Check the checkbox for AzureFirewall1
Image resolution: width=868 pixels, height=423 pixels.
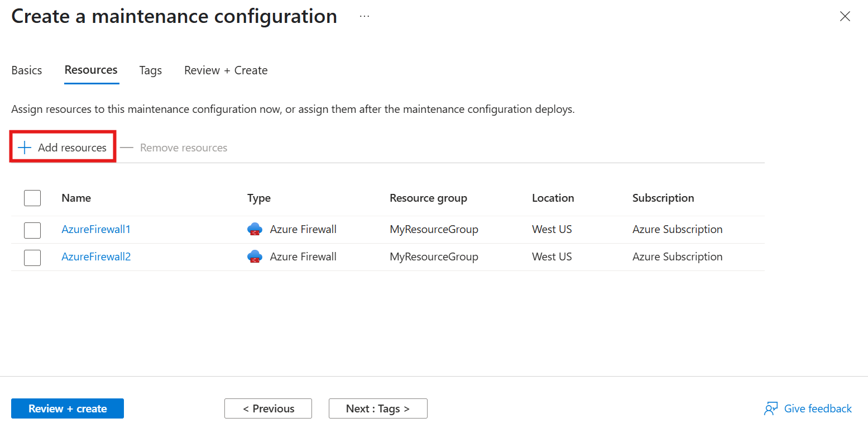coord(32,230)
